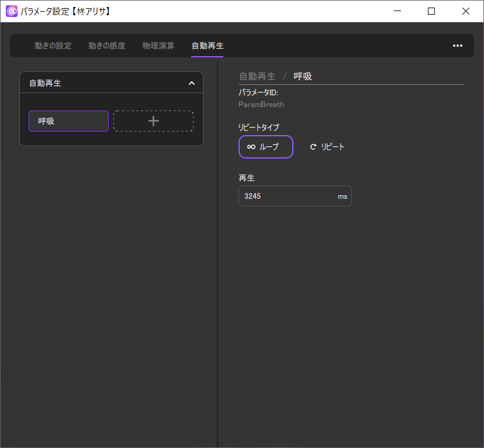The height and width of the screenshot is (448, 484).
Task: Collapse the 自動再生 panel using chevron
Action: click(191, 83)
